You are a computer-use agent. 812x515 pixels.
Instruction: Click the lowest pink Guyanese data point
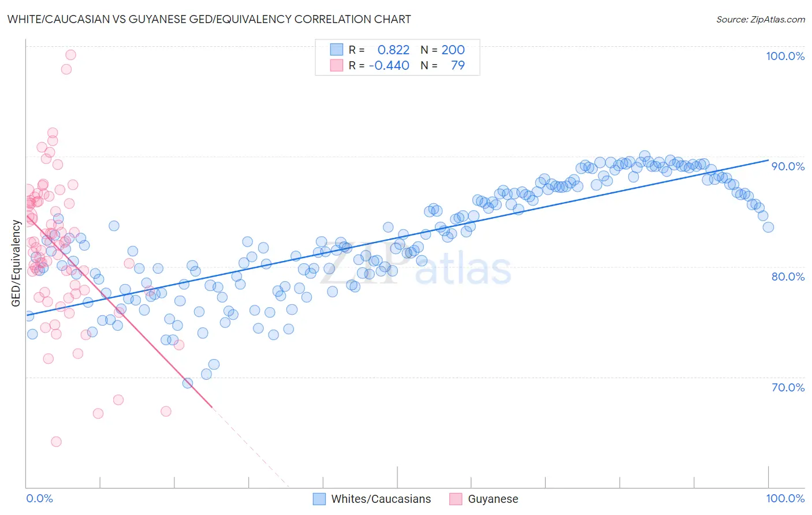[56, 442]
